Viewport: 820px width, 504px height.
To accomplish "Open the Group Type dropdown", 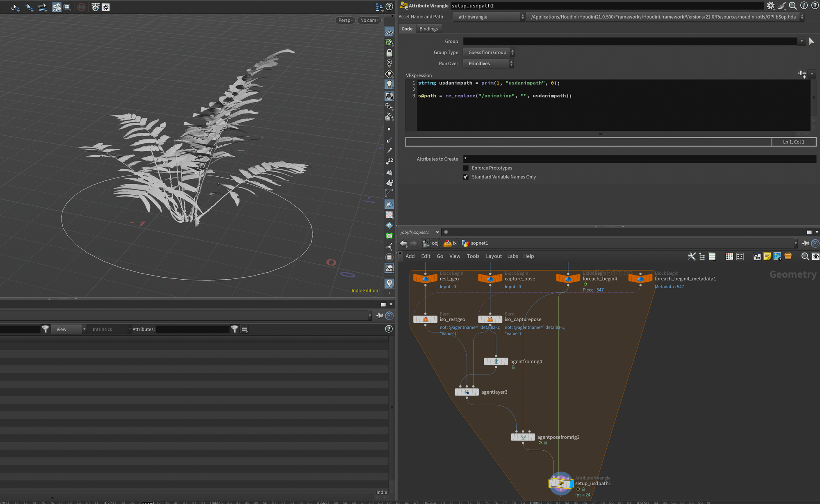I will click(x=488, y=52).
